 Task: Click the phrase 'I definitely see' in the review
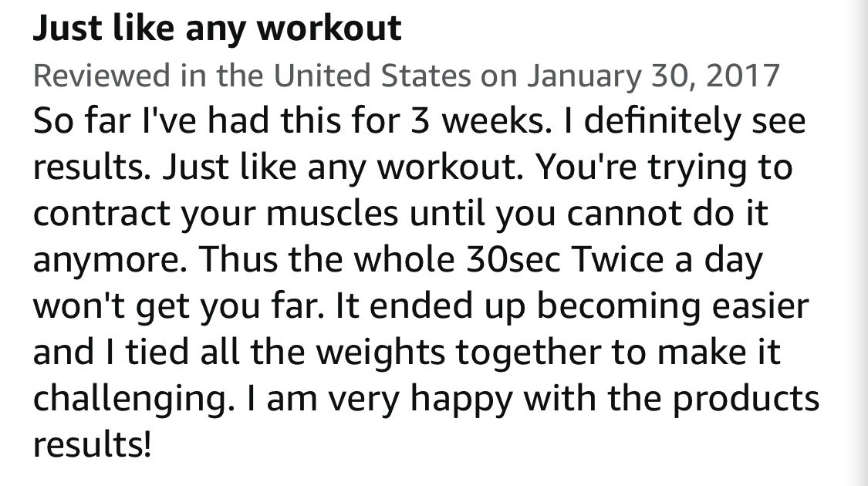coord(684,120)
